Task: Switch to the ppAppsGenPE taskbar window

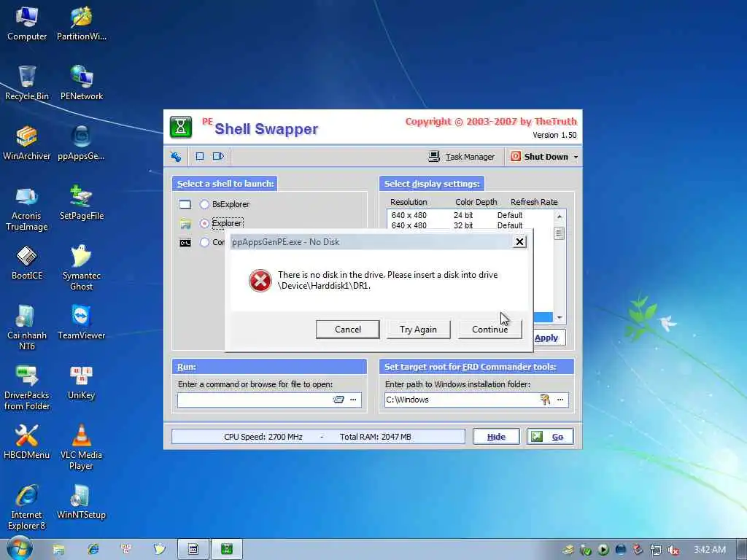Action: click(x=193, y=550)
